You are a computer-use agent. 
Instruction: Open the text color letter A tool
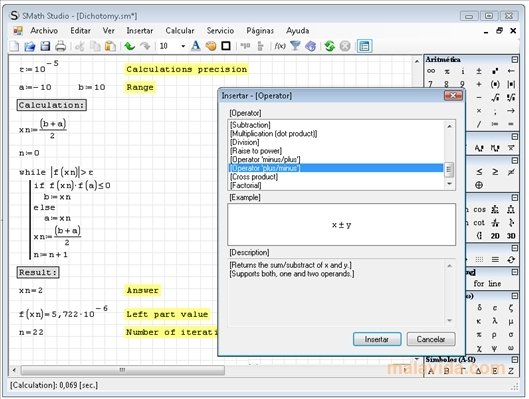(x=196, y=46)
